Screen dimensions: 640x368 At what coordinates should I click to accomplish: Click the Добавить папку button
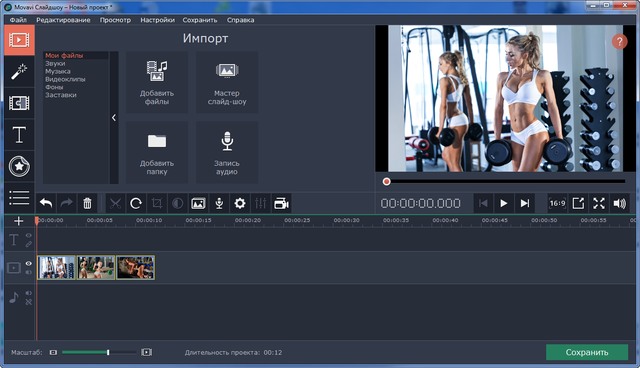pos(157,152)
